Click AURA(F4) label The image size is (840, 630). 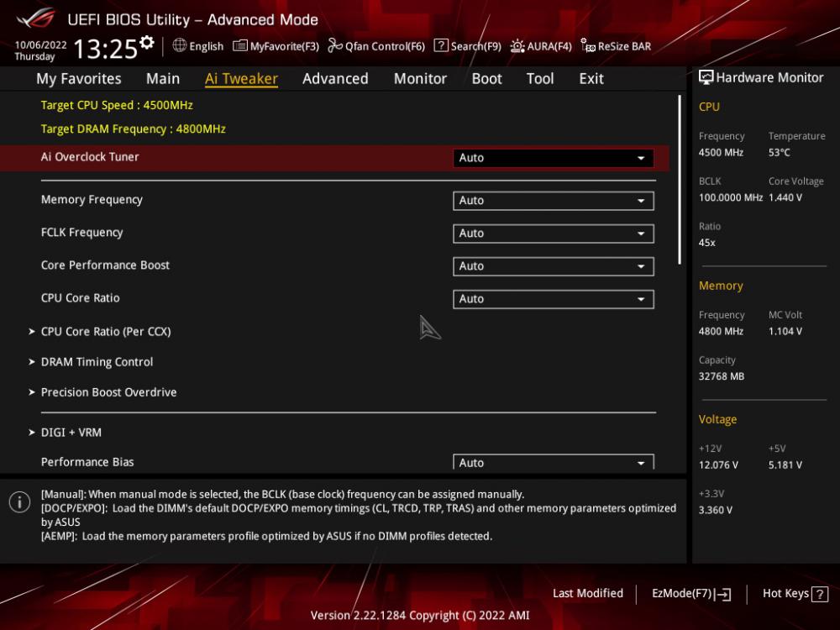pos(549,46)
